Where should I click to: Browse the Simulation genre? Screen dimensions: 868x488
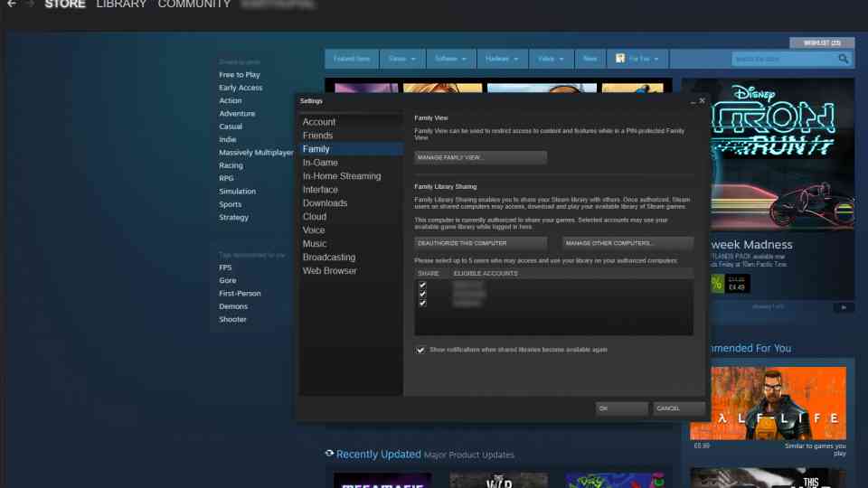coord(237,191)
